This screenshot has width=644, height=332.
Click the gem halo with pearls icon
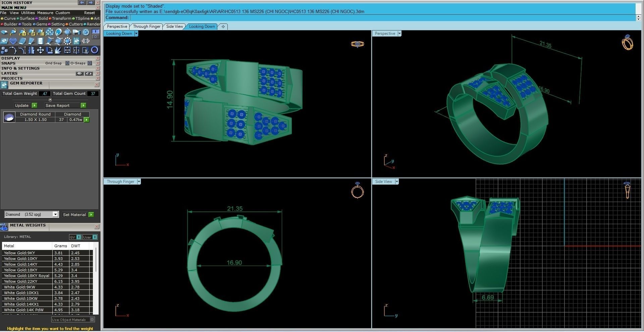click(x=67, y=41)
